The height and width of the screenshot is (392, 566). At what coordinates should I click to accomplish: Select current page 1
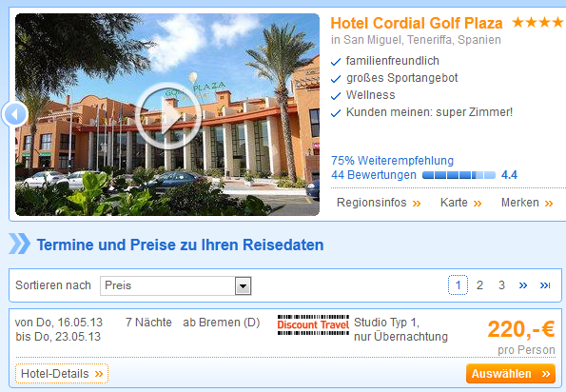pos(459,285)
